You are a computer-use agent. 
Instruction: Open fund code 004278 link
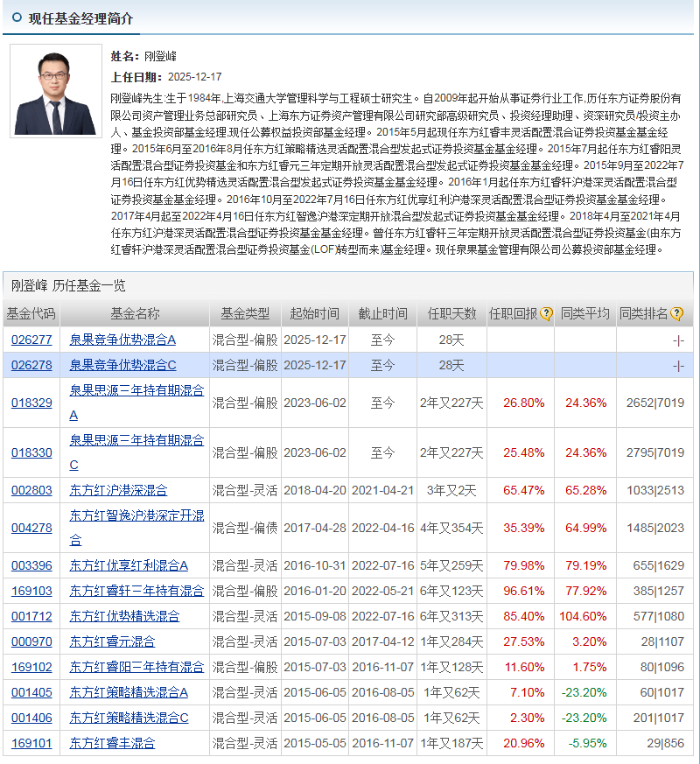point(31,528)
